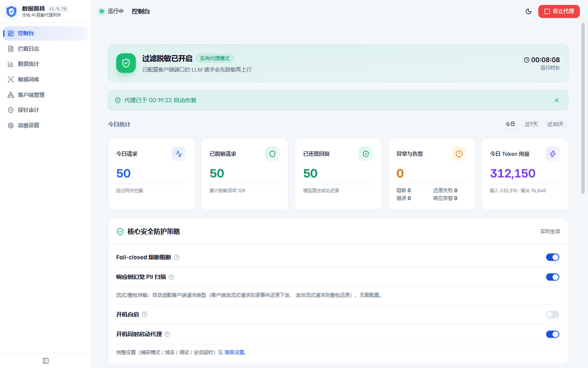
Task: Switch statistics to 近7天
Action: coord(531,124)
